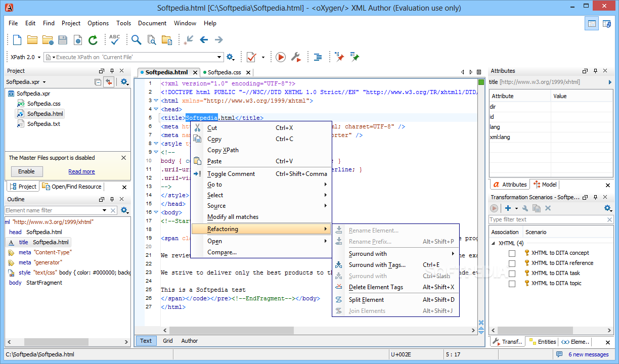Click the Forward arrow in toolbar
Image resolution: width=619 pixels, height=364 pixels.
(218, 40)
